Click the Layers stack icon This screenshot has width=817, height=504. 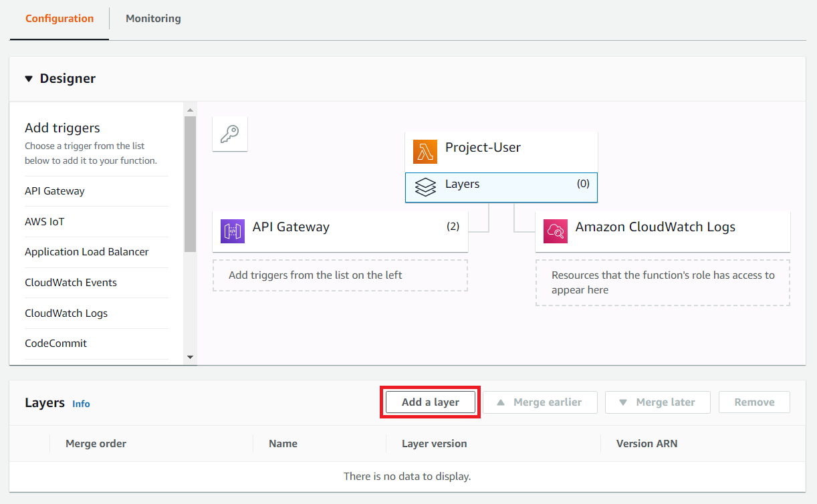pos(425,187)
